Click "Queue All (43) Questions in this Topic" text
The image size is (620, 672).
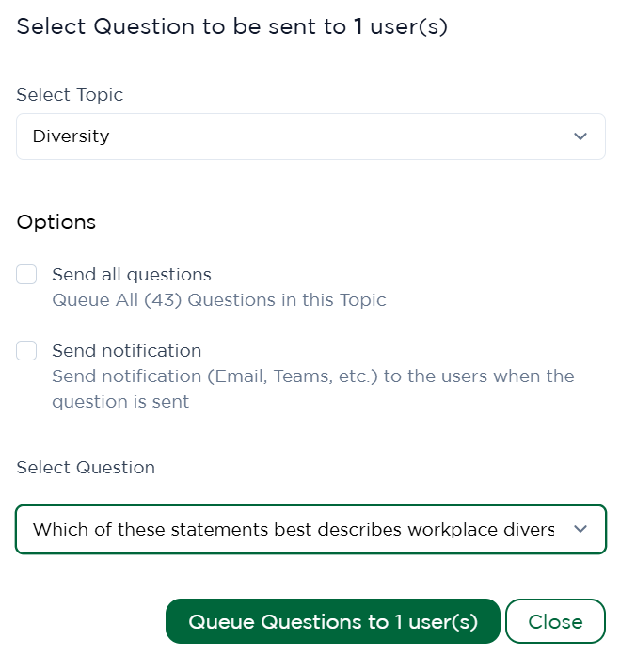tap(219, 300)
